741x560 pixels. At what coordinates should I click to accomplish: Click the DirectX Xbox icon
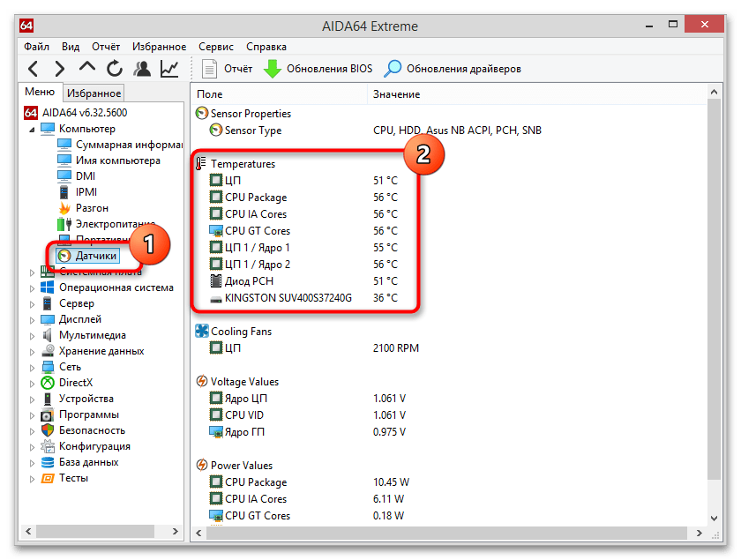coord(48,383)
